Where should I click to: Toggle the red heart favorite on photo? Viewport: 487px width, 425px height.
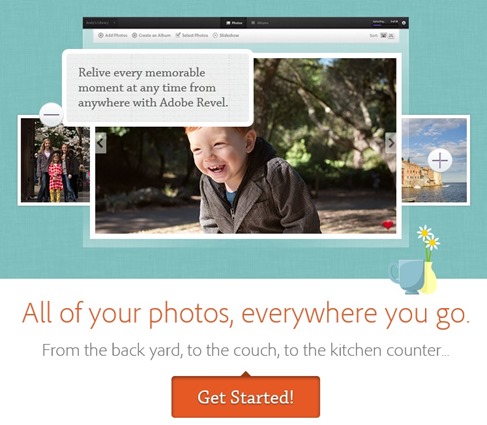point(388,225)
